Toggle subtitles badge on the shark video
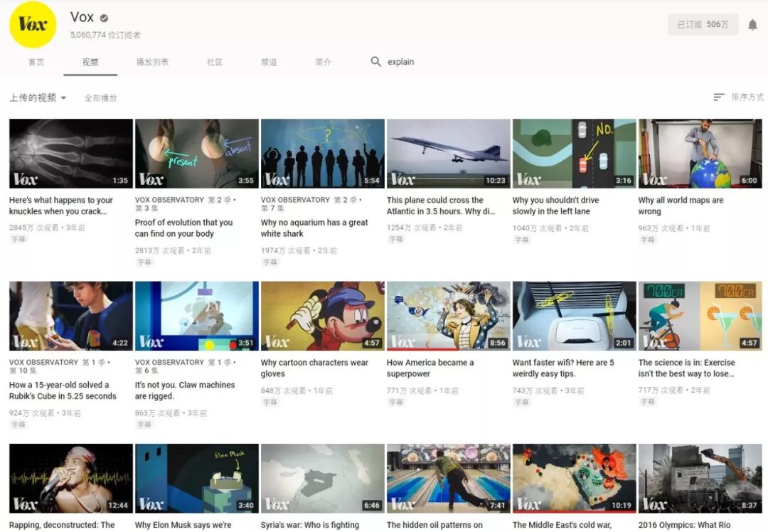The height and width of the screenshot is (532, 768). click(270, 262)
